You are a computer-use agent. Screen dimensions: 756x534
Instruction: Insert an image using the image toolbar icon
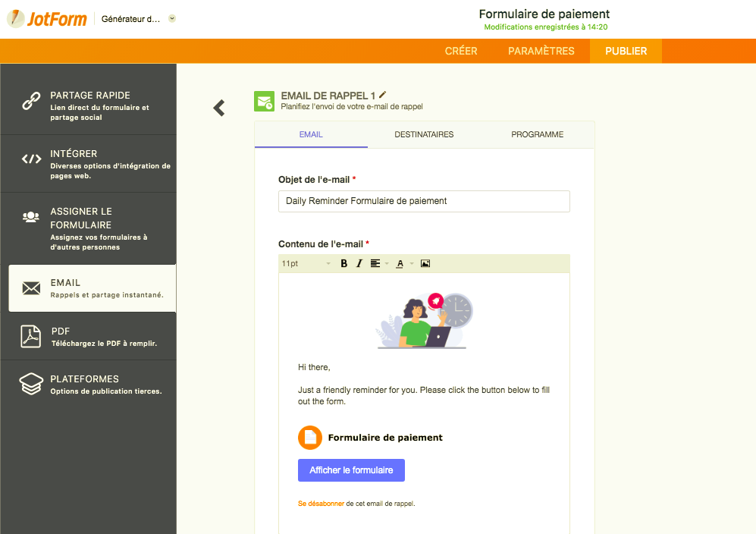425,263
